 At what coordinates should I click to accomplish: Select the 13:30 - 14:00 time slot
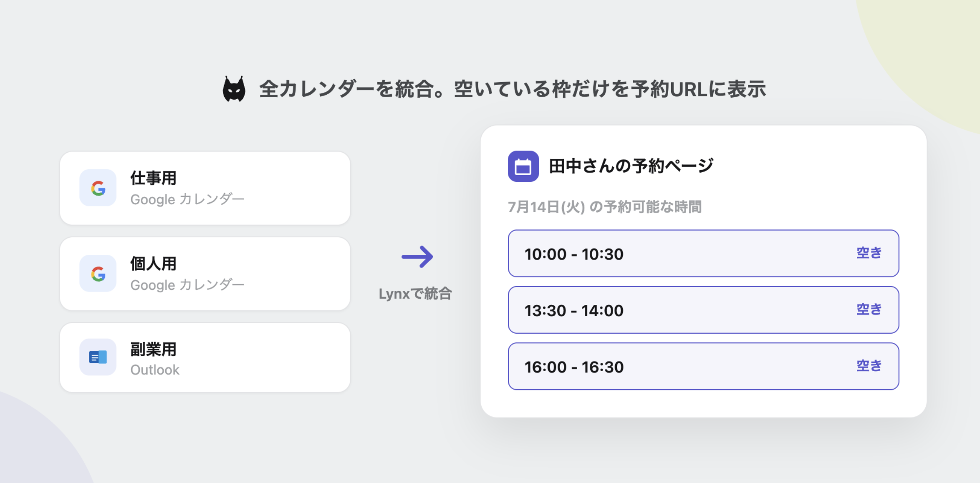704,310
